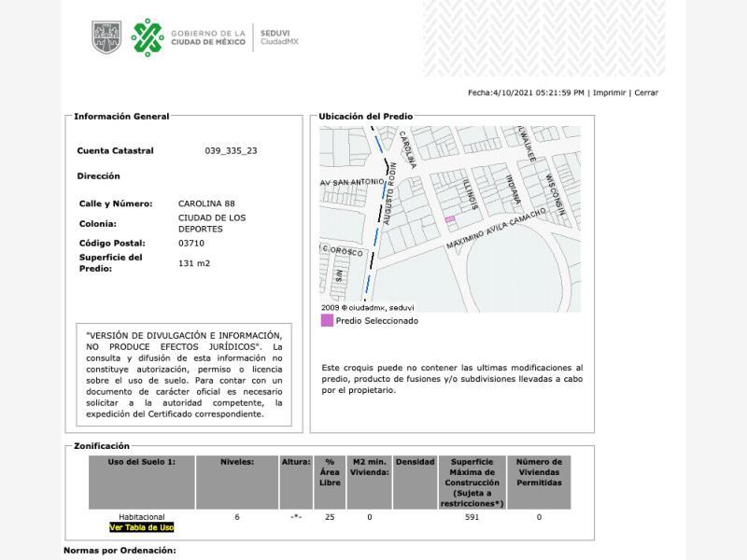Click the Superficie Máxima de Construcción header

pyautogui.click(x=472, y=483)
